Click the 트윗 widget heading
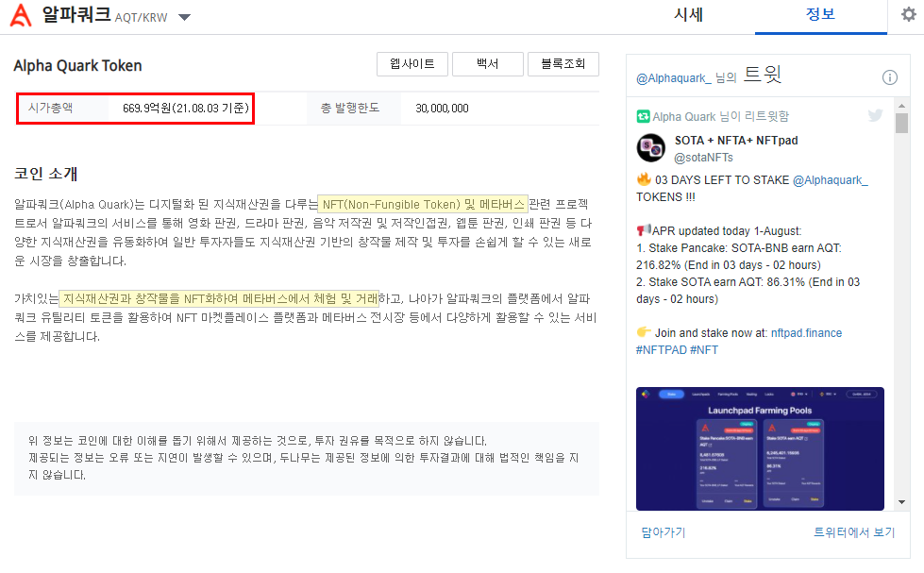924x573 pixels. tap(763, 75)
